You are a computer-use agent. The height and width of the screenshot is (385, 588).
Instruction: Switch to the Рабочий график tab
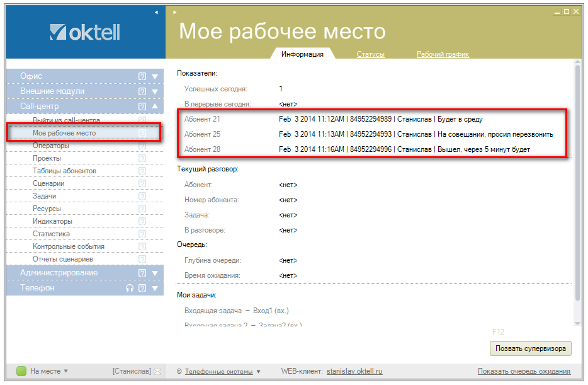(x=443, y=54)
